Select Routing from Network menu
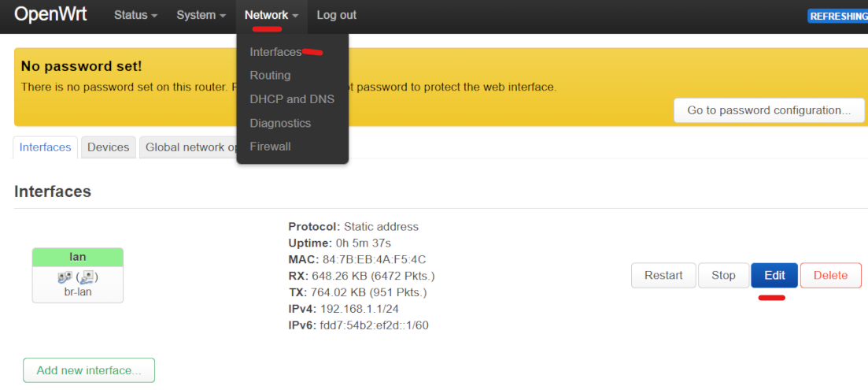Viewport: 868px width, 390px height. point(270,76)
